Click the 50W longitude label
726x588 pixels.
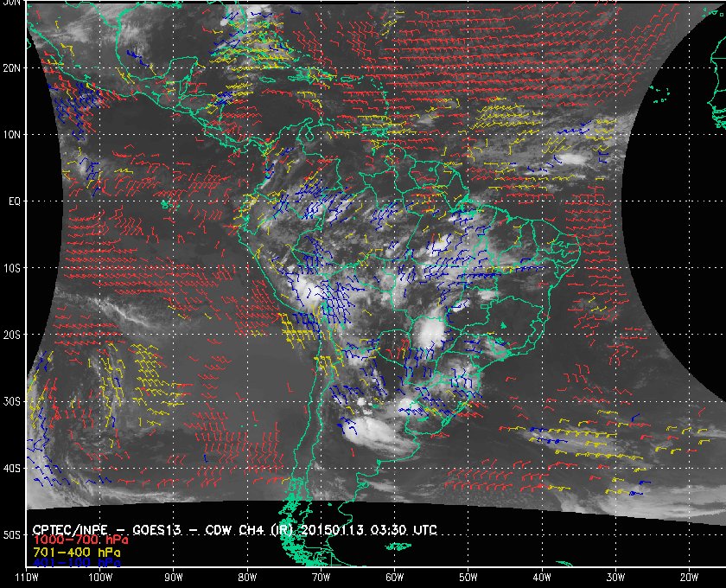click(x=468, y=578)
